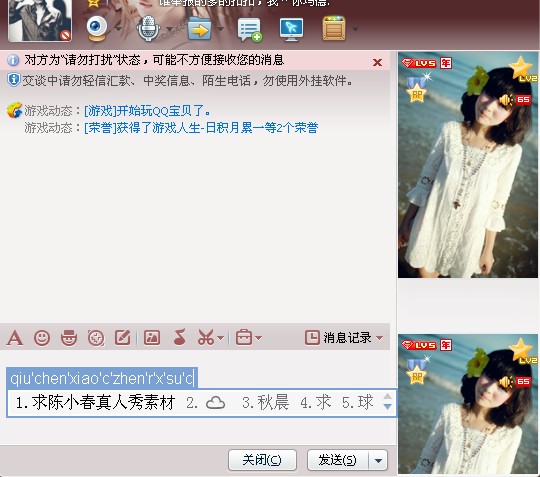The height and width of the screenshot is (477, 540).
Task: Open the emoticon smiley picker
Action: [x=42, y=338]
